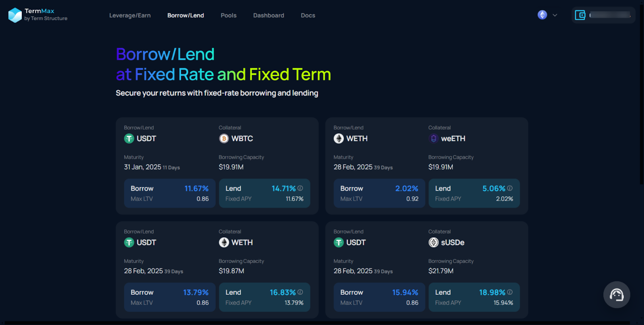The image size is (644, 325).
Task: Select the Borrow/Lend tab
Action: [186, 15]
